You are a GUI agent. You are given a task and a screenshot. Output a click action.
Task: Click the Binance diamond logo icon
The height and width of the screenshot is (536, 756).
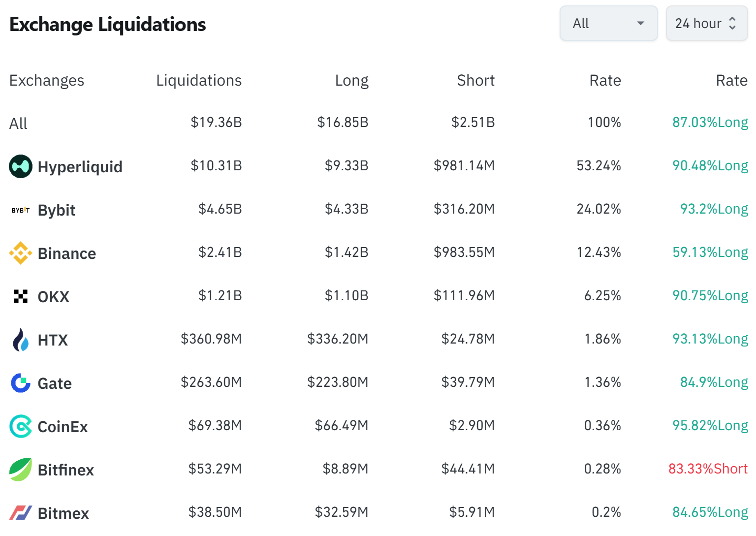[x=21, y=253]
